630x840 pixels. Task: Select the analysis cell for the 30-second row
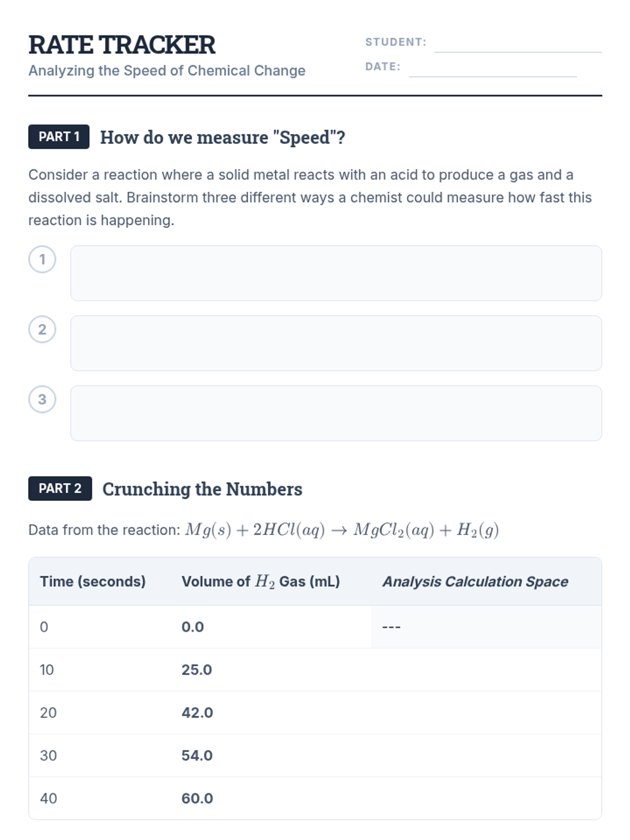pos(486,755)
